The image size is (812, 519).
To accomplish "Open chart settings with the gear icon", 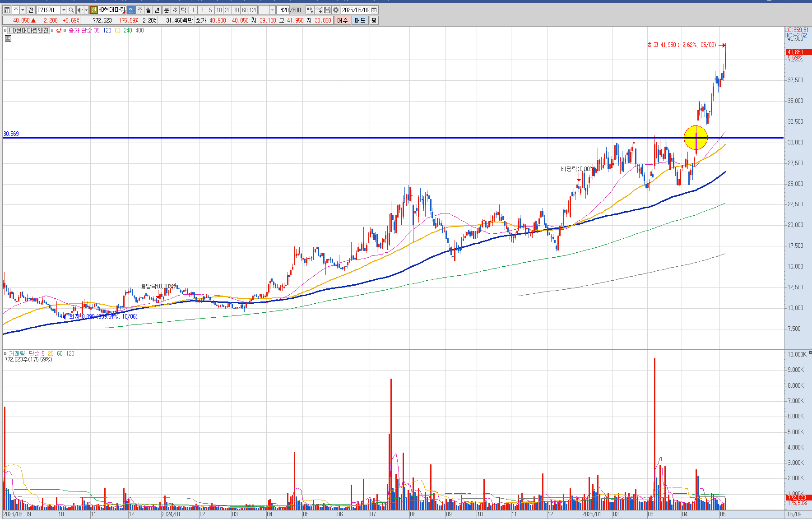I will pos(336,10).
